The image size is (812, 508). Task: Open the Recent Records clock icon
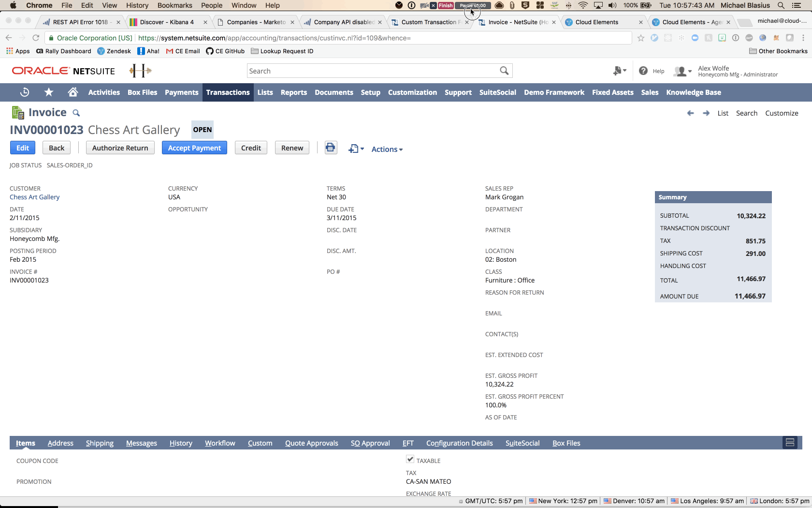coord(25,92)
